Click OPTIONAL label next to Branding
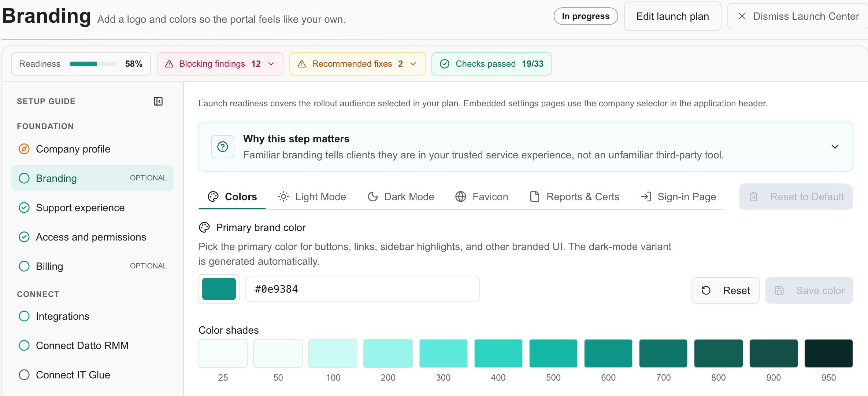868x396 pixels. click(148, 178)
